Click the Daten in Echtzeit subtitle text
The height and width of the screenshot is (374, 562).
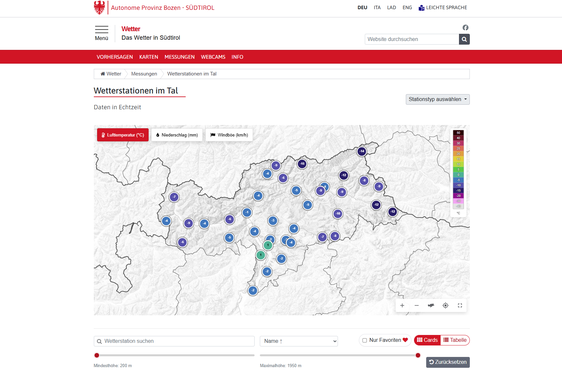point(117,107)
